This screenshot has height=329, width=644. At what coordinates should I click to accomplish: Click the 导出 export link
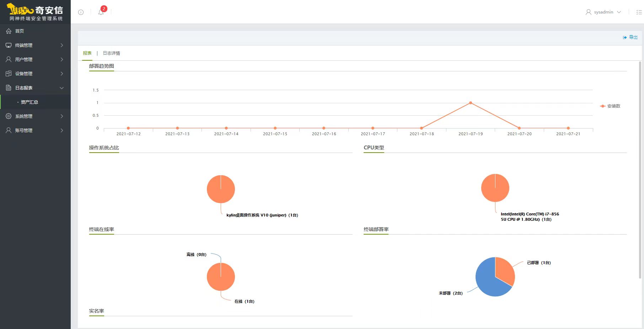click(633, 37)
